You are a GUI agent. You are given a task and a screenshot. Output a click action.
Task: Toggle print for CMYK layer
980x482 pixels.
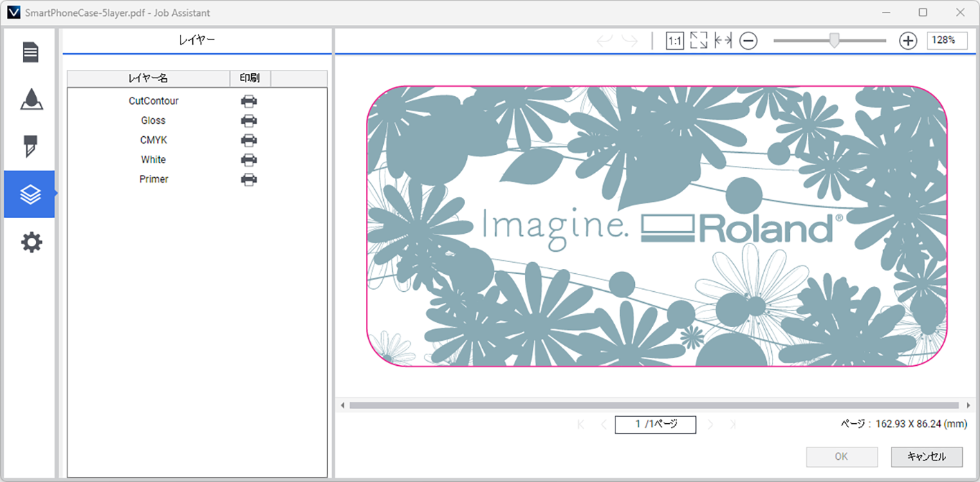tap(249, 140)
